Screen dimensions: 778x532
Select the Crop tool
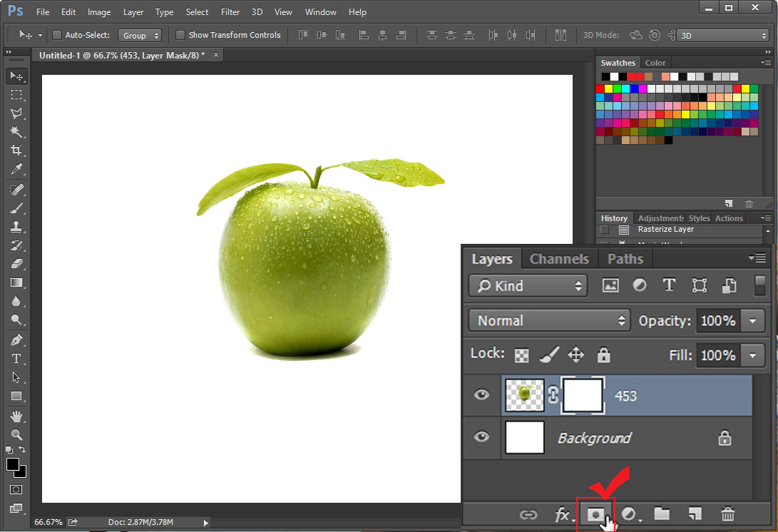[x=16, y=150]
